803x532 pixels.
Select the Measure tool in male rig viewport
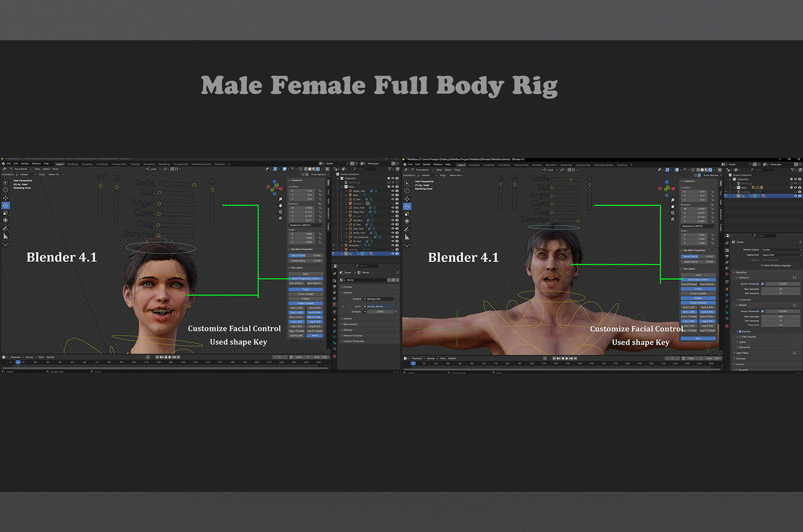click(x=407, y=237)
